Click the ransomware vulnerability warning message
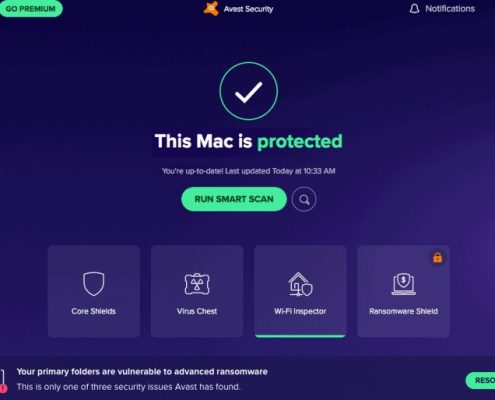The height and width of the screenshot is (400, 495). click(142, 372)
